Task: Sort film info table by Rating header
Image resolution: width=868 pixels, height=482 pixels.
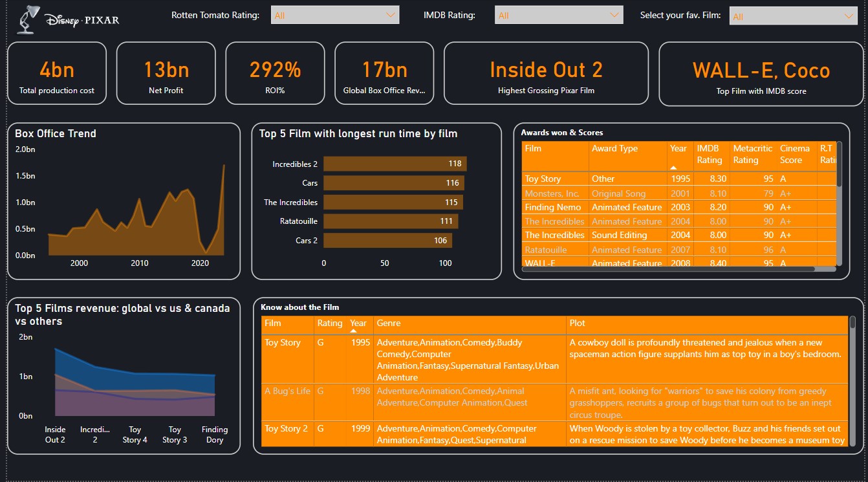Action: click(x=331, y=325)
